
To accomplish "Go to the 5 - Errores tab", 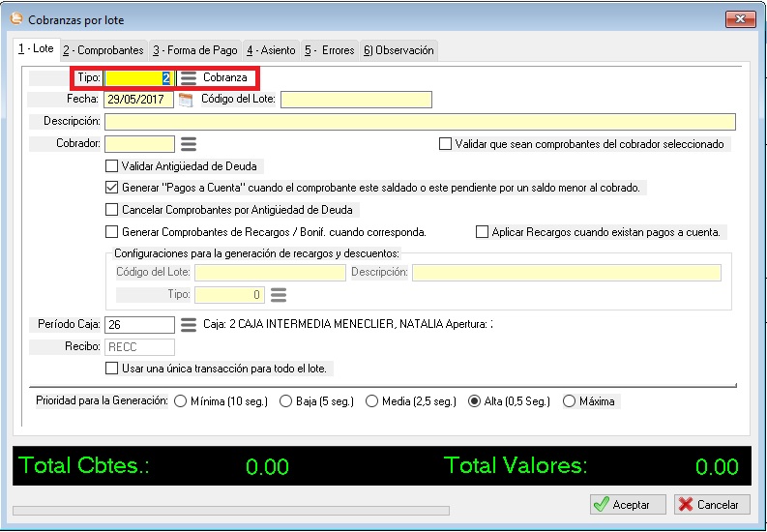I will click(330, 50).
